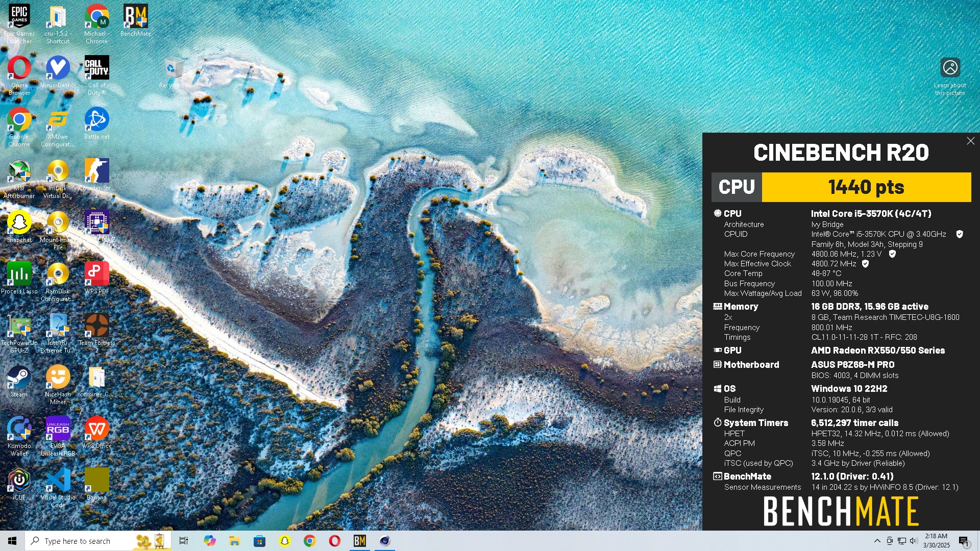Open the clock showing 2:18 AM

coord(936,541)
